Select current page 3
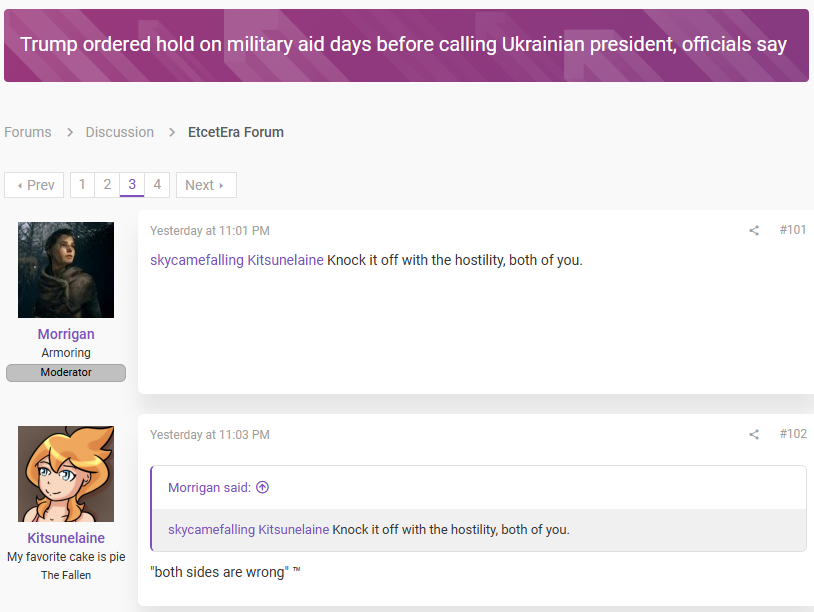 [132, 185]
